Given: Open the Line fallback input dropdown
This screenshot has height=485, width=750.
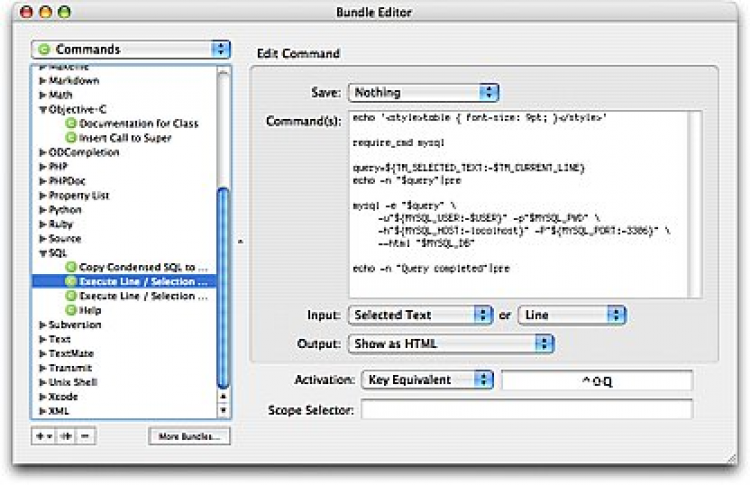Looking at the screenshot, I should 573,315.
